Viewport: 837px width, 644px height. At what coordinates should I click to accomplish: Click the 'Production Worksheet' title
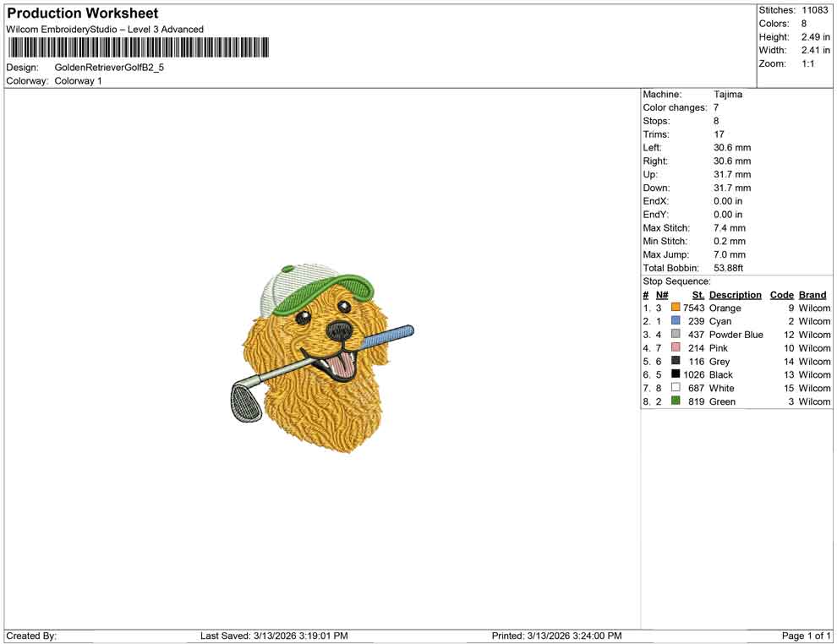(x=83, y=14)
